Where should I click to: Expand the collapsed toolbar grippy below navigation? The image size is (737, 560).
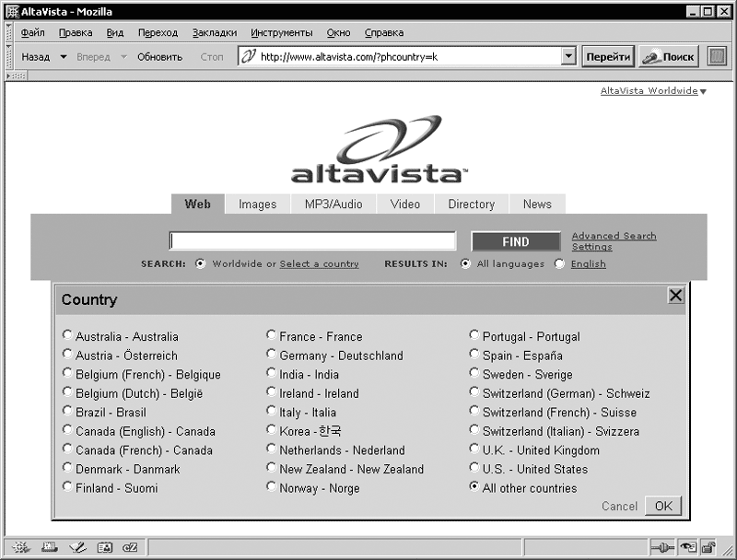[x=16, y=76]
